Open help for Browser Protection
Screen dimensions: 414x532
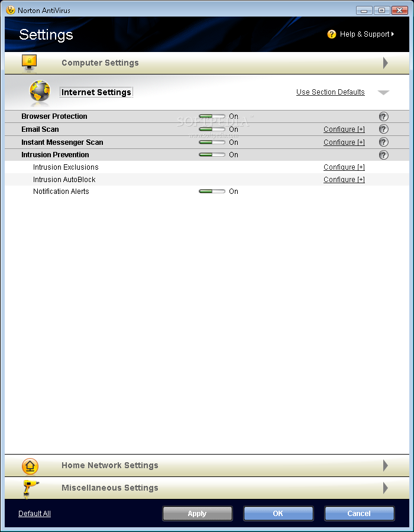(383, 116)
